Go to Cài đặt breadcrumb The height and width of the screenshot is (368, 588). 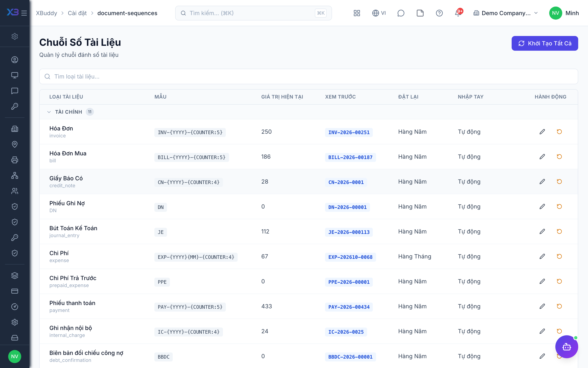pos(77,13)
